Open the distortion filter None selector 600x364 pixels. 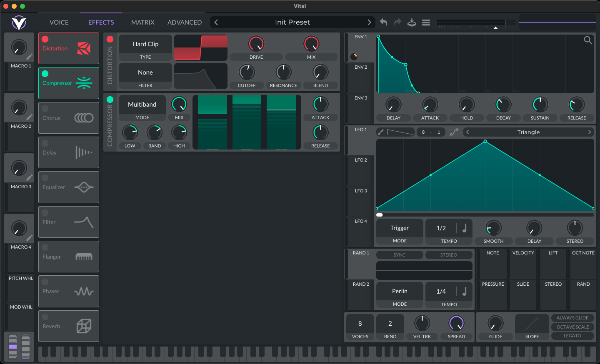pos(145,72)
